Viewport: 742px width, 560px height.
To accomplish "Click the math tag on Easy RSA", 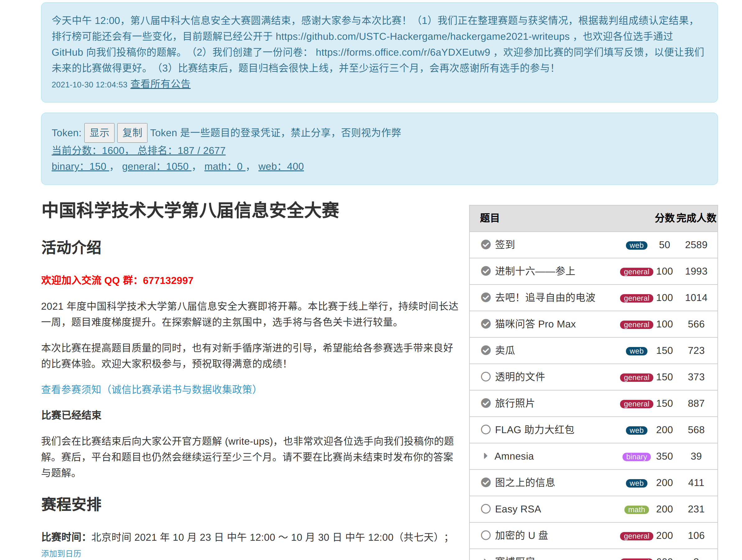I will 636,510.
